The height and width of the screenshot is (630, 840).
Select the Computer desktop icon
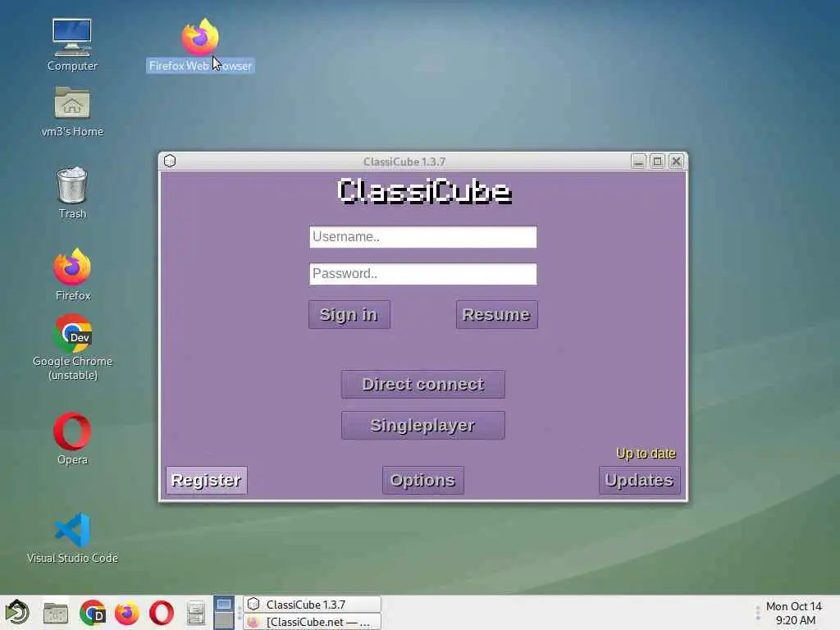coord(72,45)
